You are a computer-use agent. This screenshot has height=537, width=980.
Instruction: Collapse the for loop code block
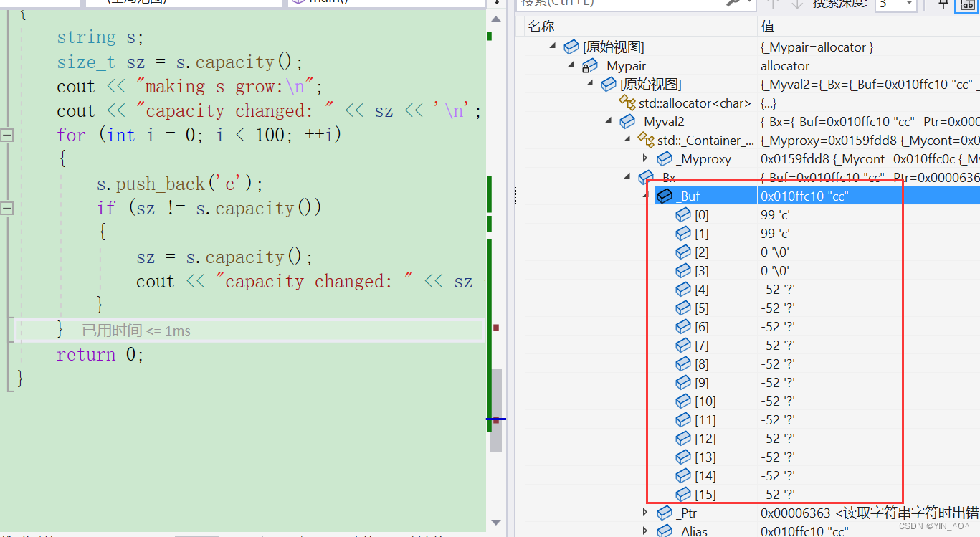click(x=7, y=135)
